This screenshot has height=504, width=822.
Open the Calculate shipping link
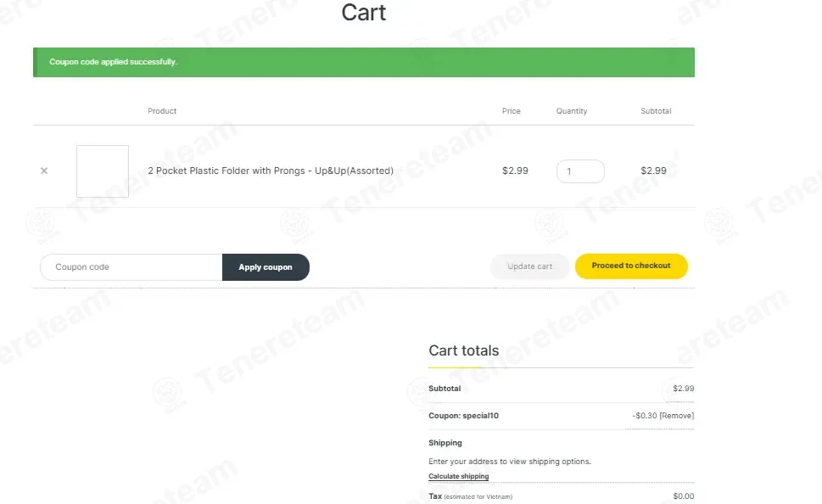tap(459, 476)
